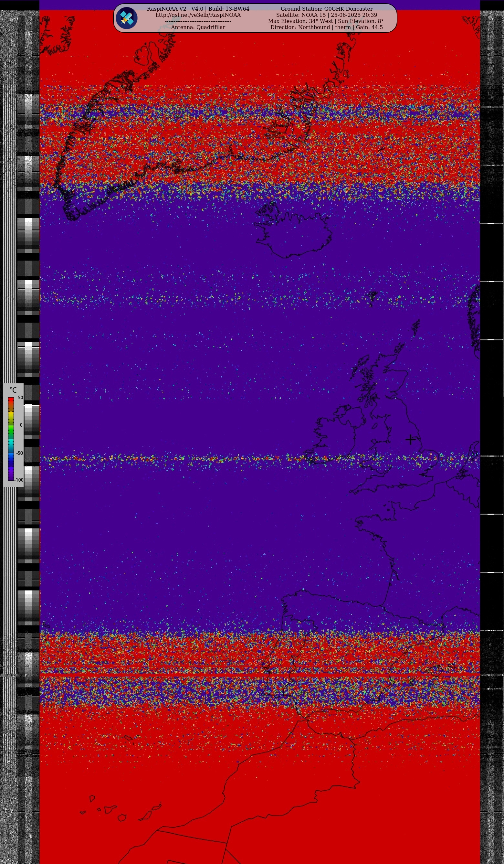Click the RaspiNOAA satellite logo icon
The height and width of the screenshot is (864, 504).
[x=126, y=18]
